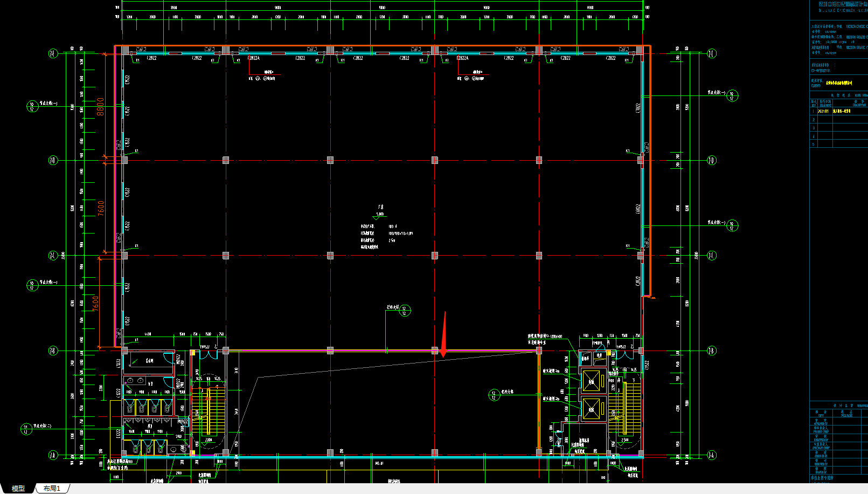Click the design institute logo in title block
Viewport: 868px width, 494px height.
[x=843, y=6]
